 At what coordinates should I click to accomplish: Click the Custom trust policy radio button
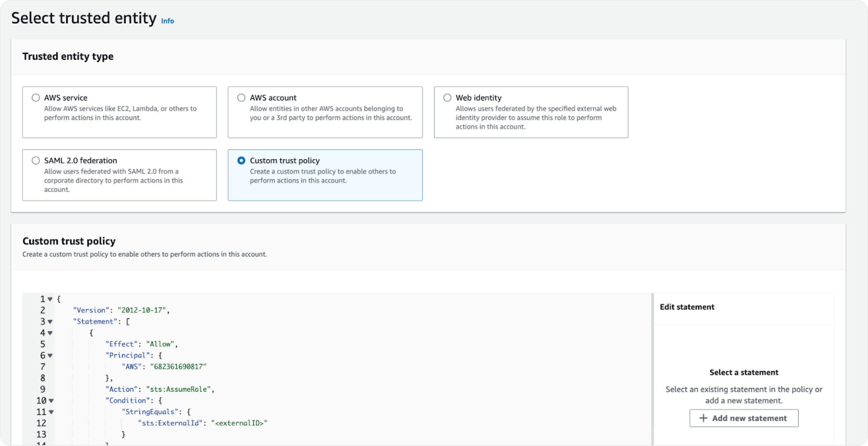coord(241,161)
